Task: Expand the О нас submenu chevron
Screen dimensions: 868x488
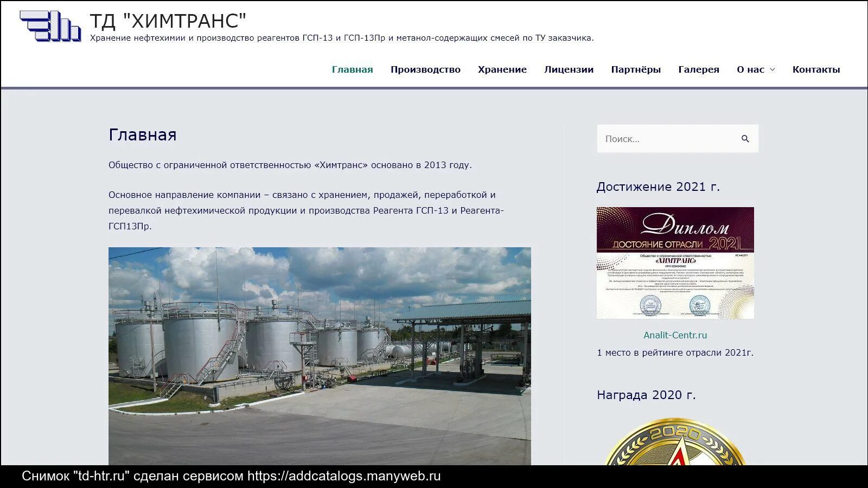Action: pyautogui.click(x=773, y=69)
